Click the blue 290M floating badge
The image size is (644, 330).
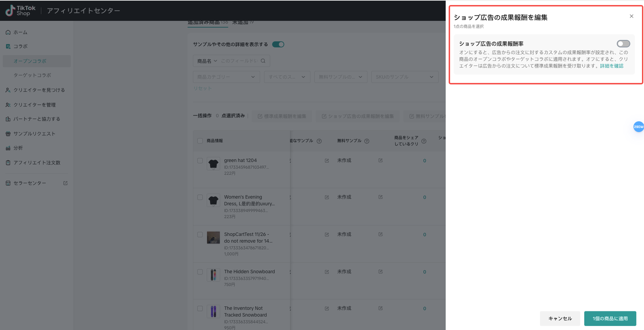pyautogui.click(x=638, y=127)
